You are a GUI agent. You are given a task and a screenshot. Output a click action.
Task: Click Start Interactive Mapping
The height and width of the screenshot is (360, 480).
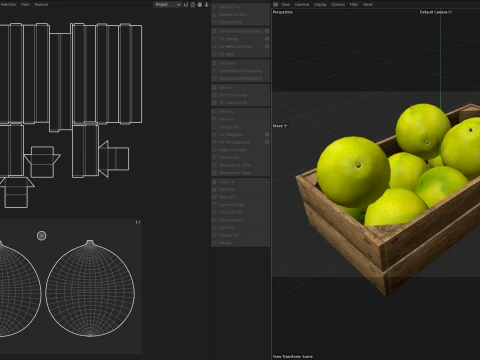coord(240,71)
